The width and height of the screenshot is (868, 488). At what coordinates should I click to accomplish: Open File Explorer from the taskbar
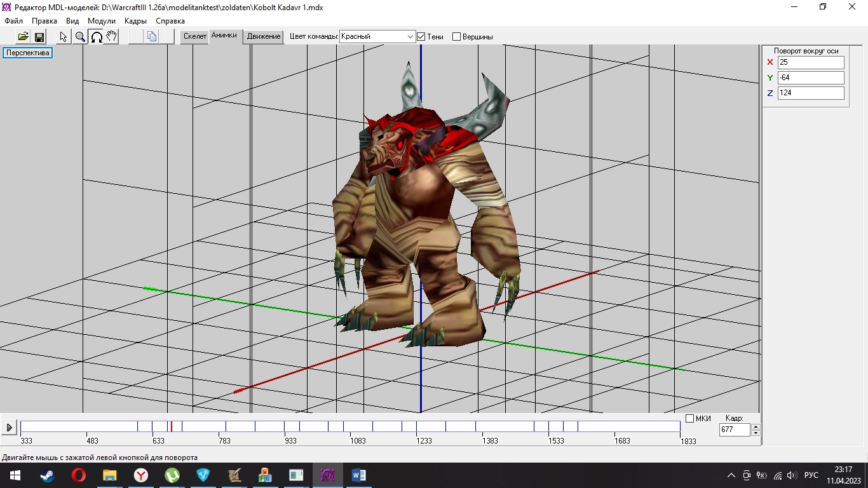tap(110, 475)
